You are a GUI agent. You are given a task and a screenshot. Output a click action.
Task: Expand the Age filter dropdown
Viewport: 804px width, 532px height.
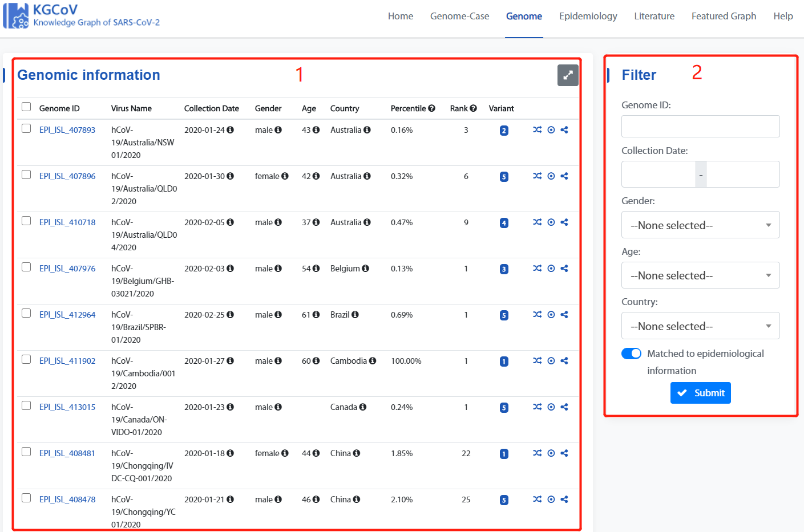(700, 275)
